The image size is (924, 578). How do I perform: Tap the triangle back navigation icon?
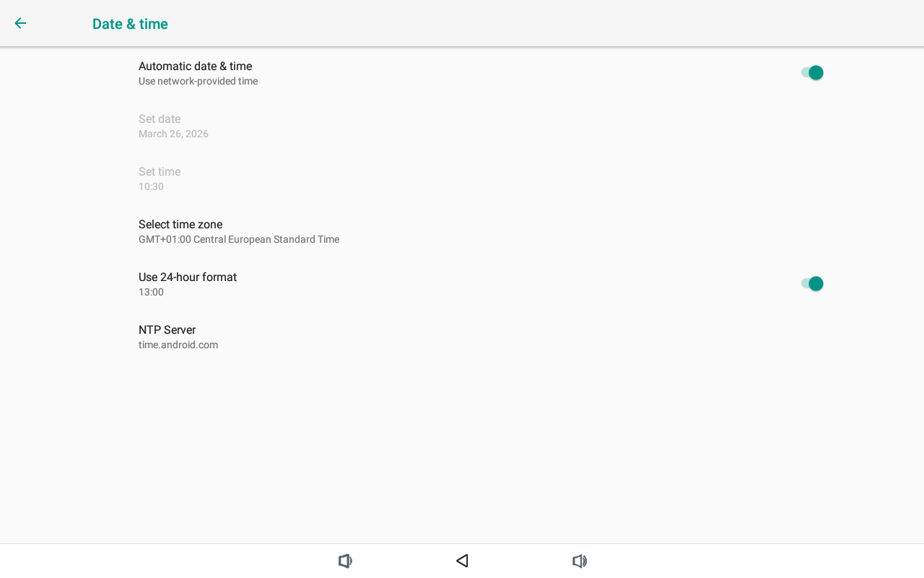coord(462,561)
